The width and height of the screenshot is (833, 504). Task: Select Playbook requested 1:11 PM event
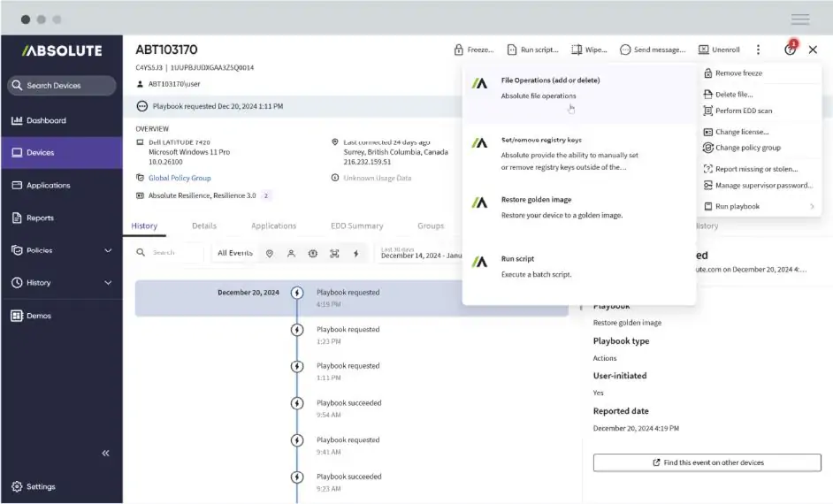[348, 371]
